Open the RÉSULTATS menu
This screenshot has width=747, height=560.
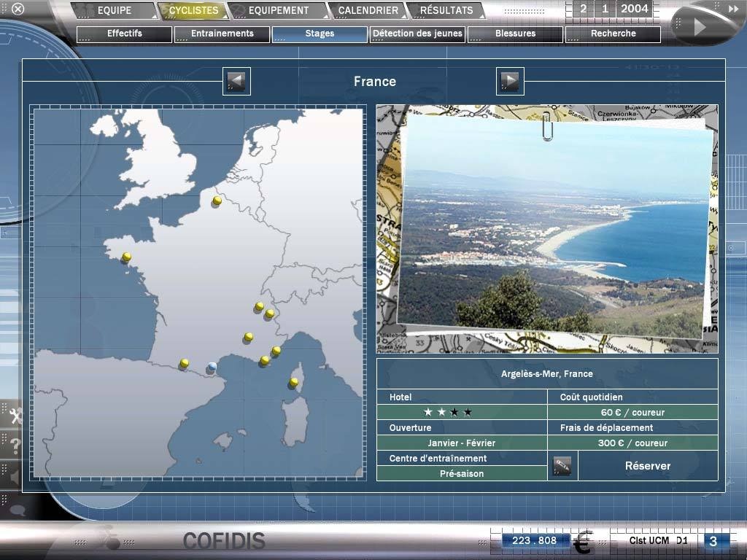446,10
